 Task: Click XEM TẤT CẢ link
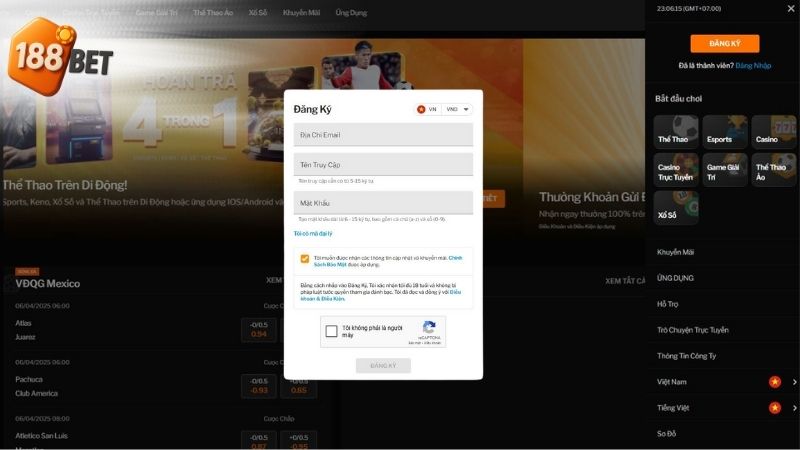click(625, 281)
